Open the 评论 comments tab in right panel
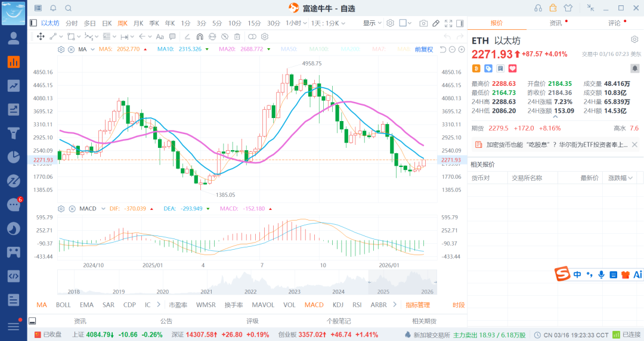The height and width of the screenshot is (341, 644). tap(614, 23)
